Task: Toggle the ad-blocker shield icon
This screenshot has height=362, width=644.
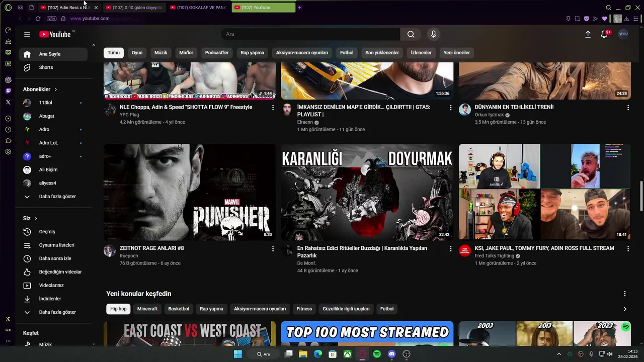Action: click(x=586, y=19)
